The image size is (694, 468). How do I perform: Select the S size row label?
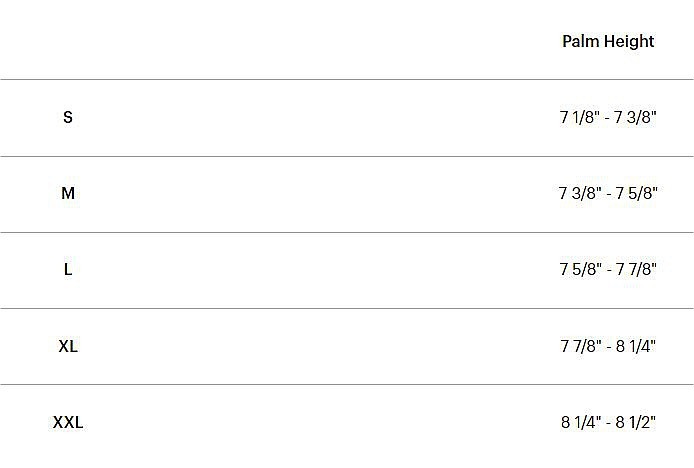coord(68,117)
